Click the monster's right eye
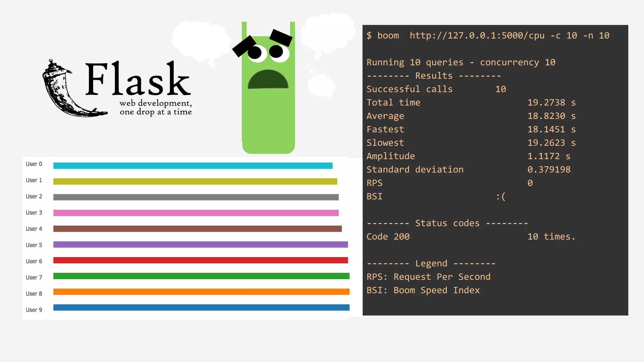The width and height of the screenshot is (644, 362). [278, 52]
